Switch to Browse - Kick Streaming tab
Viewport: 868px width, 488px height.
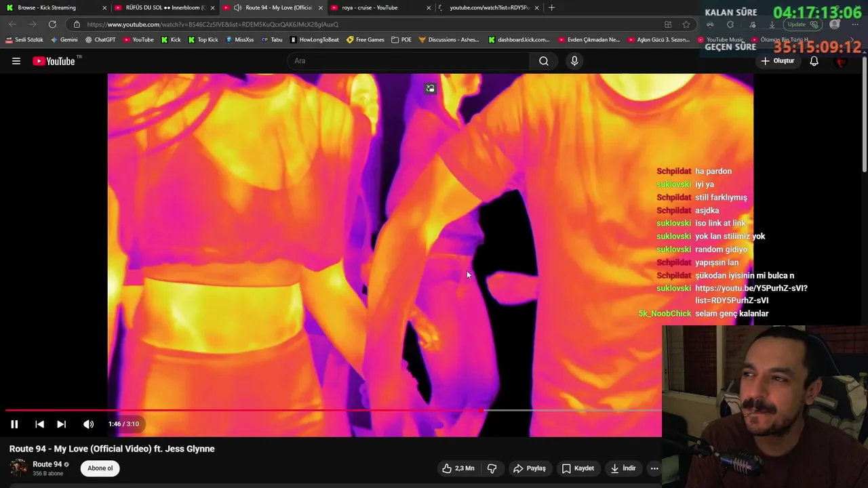[54, 7]
